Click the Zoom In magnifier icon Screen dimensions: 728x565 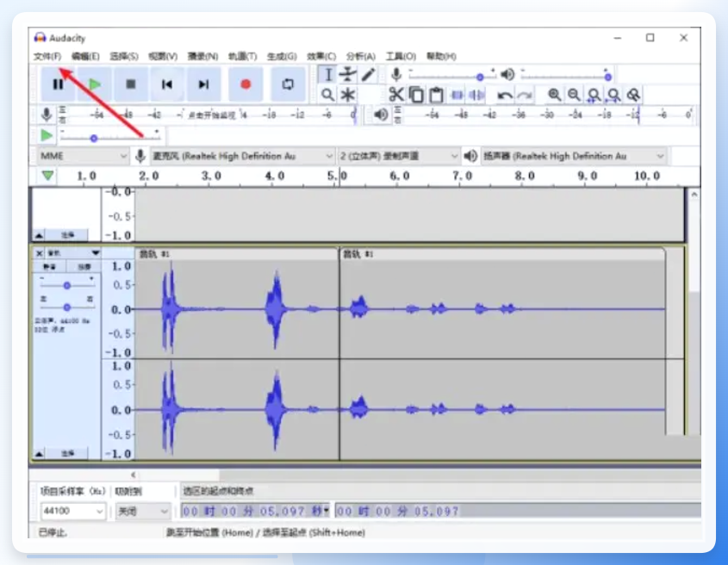(554, 95)
